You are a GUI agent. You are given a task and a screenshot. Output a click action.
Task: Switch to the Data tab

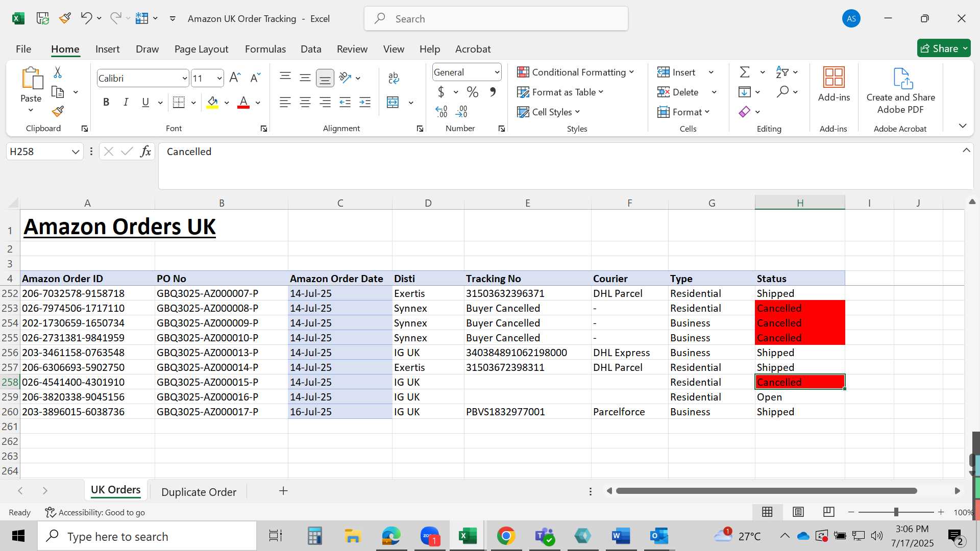(x=311, y=49)
